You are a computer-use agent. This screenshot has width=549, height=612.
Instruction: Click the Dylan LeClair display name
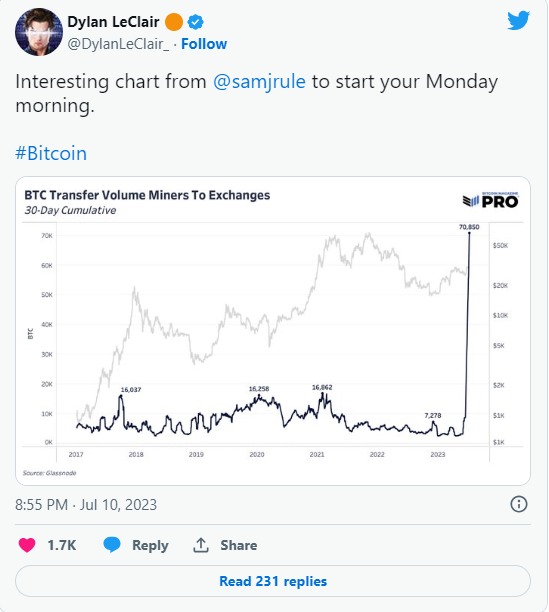pyautogui.click(x=113, y=22)
